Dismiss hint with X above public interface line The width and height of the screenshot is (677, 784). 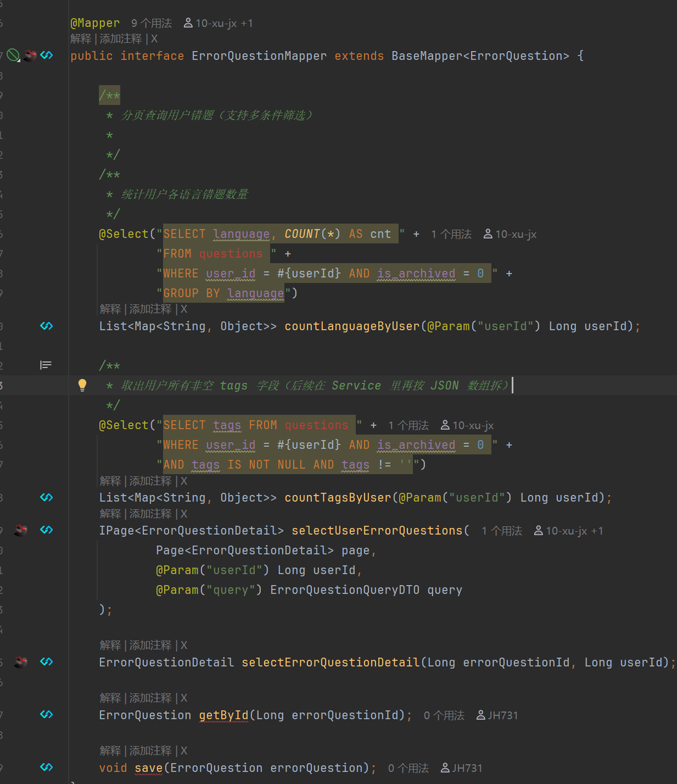[154, 39]
